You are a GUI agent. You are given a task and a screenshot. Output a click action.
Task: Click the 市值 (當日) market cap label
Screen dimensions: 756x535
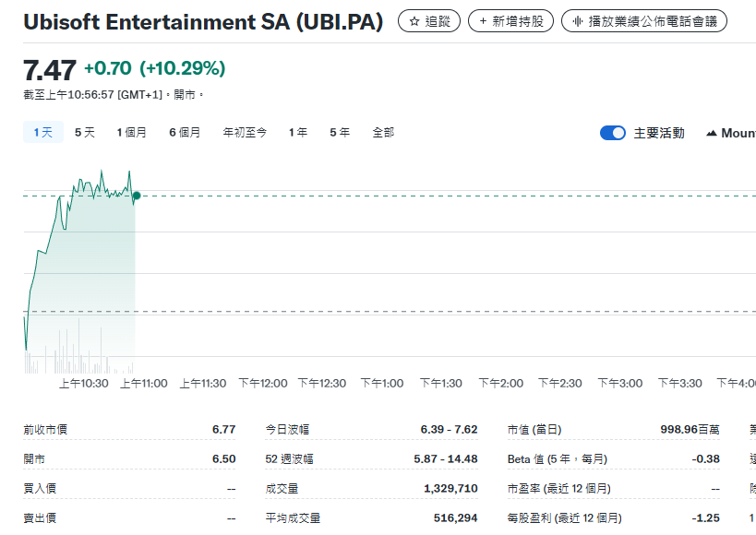click(x=534, y=430)
